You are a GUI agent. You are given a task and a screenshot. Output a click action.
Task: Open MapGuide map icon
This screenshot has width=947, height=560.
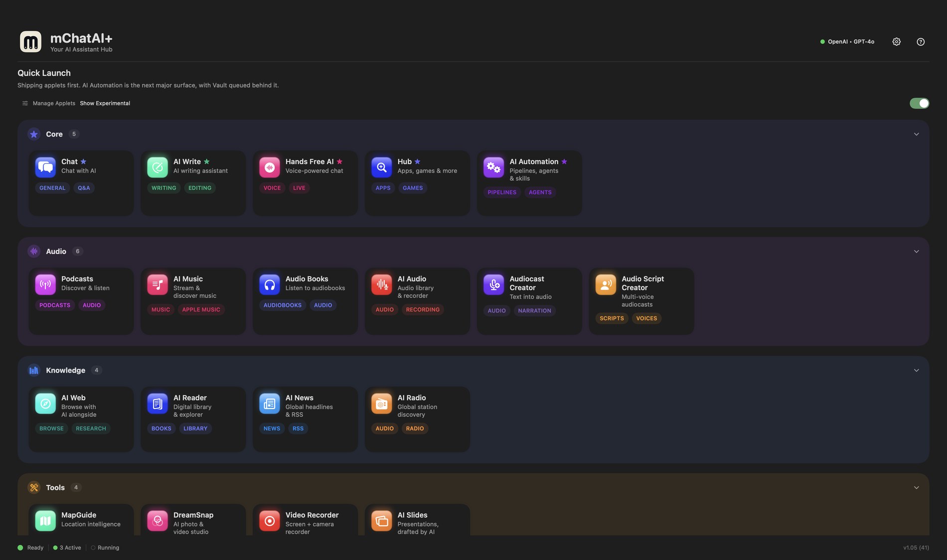[x=45, y=521]
